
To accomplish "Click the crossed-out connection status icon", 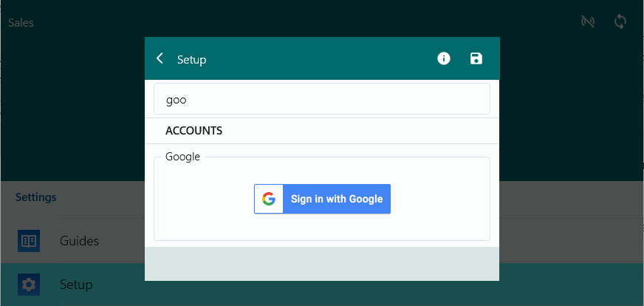I will (x=588, y=21).
